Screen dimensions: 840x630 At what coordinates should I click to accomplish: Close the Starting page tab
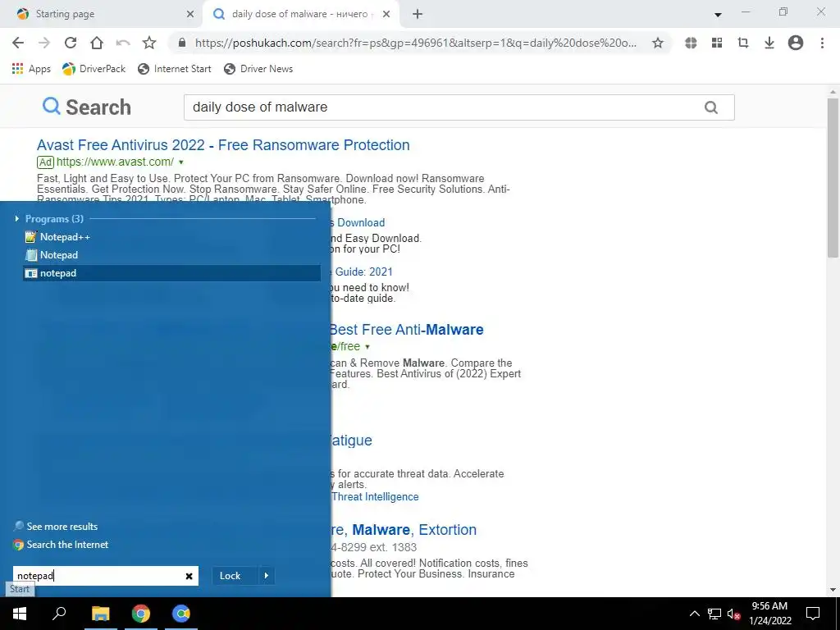click(x=190, y=15)
